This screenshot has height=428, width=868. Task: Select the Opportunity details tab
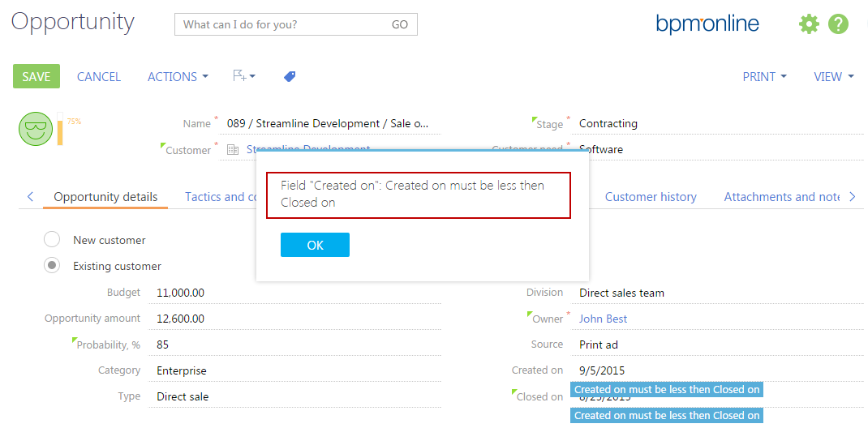click(x=105, y=196)
